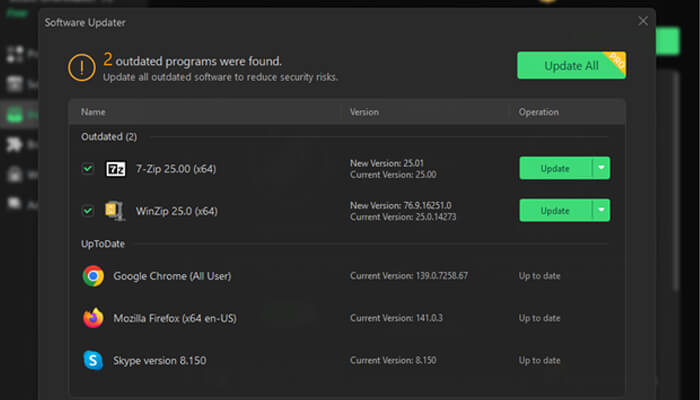Click the puzzle-piece sidebar icon in main window
This screenshot has width=700, height=400.
tap(15, 144)
